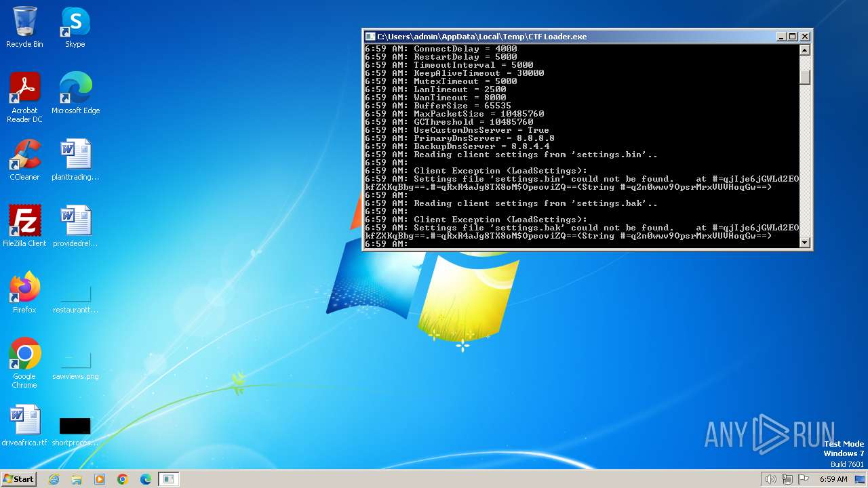Click the 'BufferSize = 65535' line
This screenshot has height=488, width=868.
tap(438, 106)
